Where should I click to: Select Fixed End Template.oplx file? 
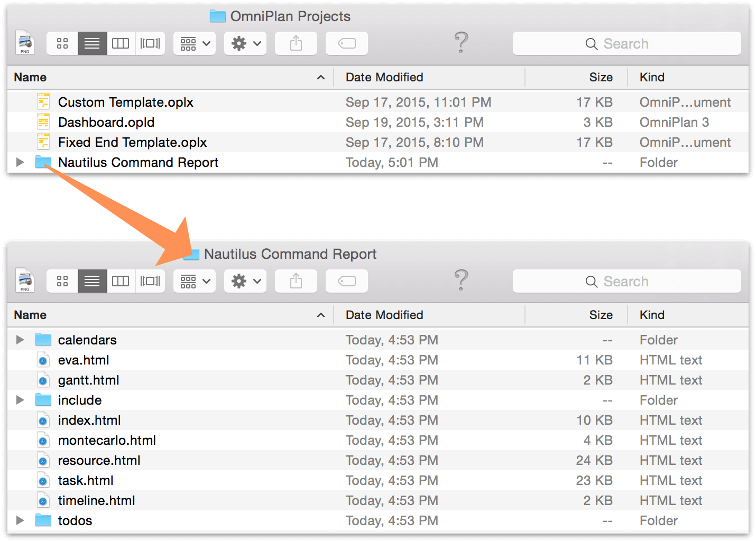coord(133,142)
